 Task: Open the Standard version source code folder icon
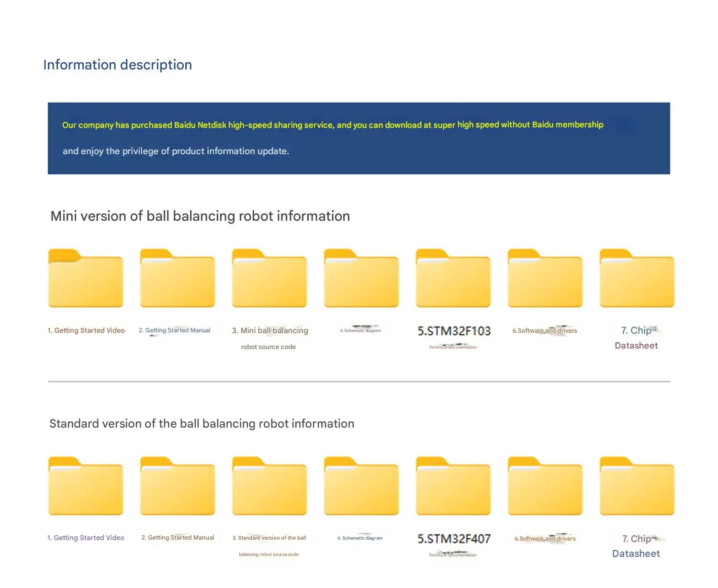click(269, 486)
